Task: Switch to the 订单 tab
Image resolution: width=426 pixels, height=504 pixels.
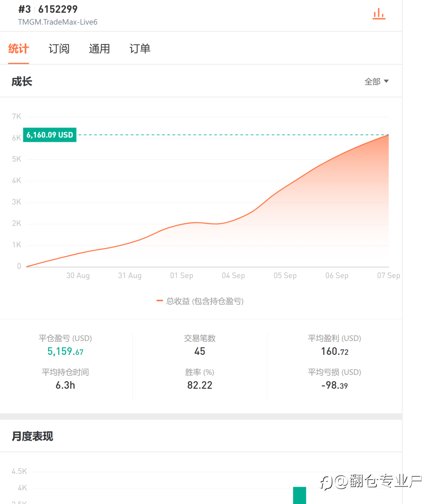Action: pos(140,49)
